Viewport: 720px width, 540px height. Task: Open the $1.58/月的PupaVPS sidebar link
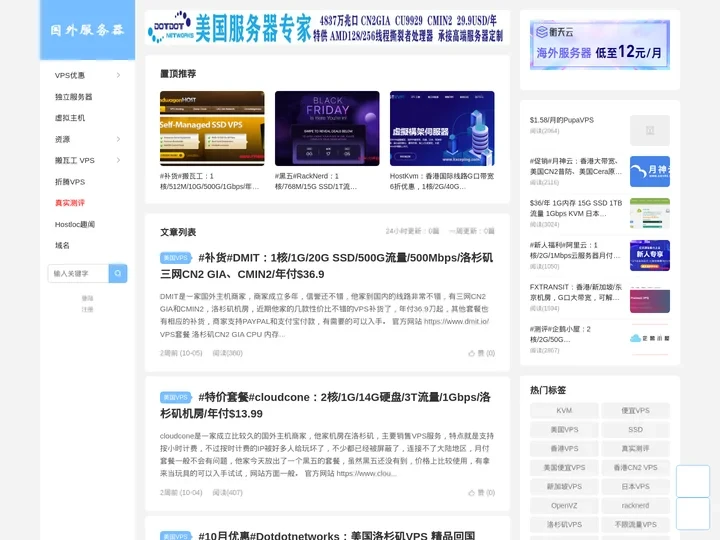[562, 120]
